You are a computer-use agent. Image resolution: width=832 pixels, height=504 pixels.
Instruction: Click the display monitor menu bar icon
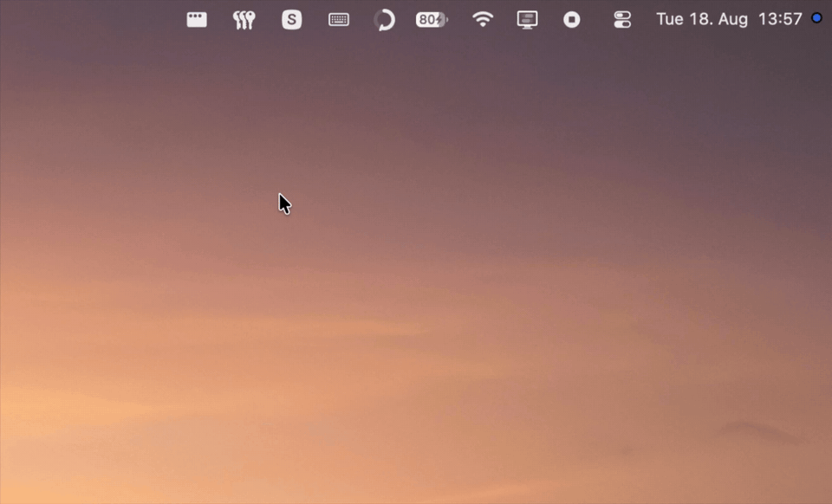point(527,20)
